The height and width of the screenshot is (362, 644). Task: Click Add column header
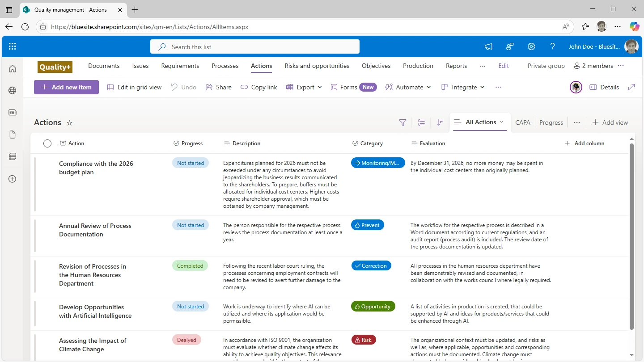(585, 143)
